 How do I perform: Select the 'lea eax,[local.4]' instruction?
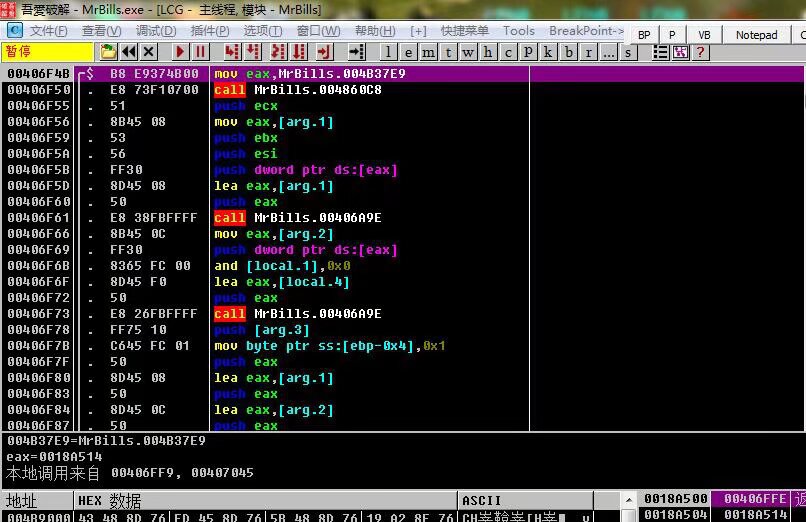click(282, 282)
